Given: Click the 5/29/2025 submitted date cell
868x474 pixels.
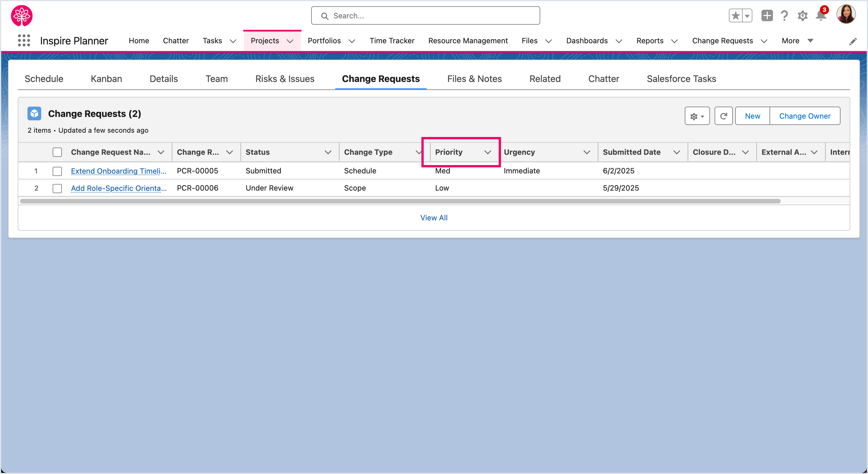Looking at the screenshot, I should [x=621, y=188].
